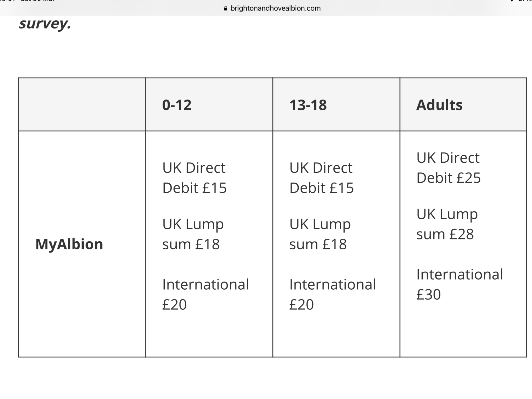Select the brightonandhovealbion.com address field
This screenshot has width=532, height=399.
point(272,8)
